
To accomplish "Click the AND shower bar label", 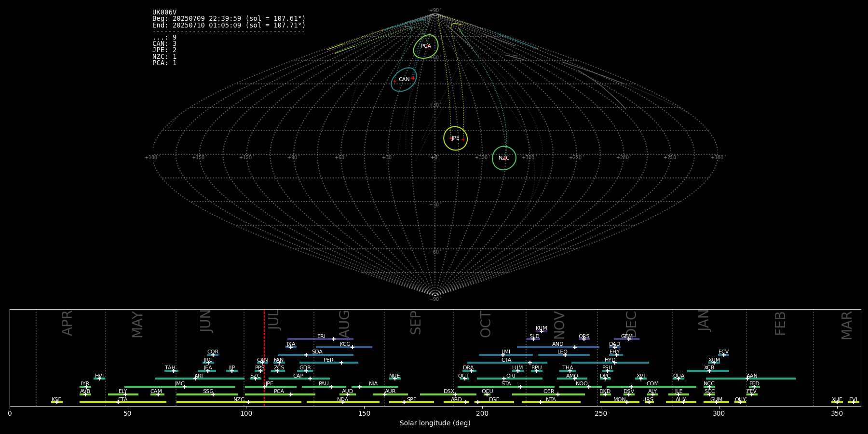I will click(558, 344).
